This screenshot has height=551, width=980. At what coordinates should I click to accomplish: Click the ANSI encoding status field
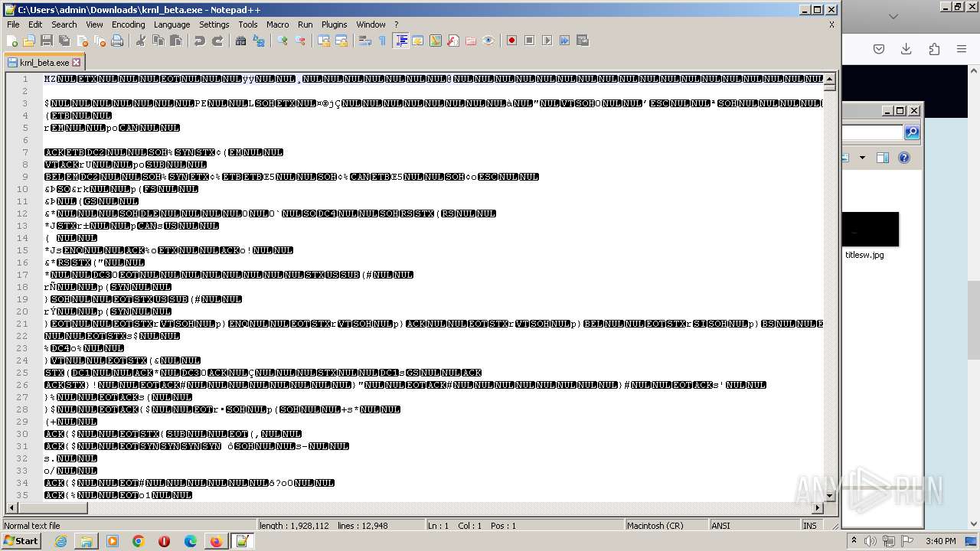click(x=753, y=526)
